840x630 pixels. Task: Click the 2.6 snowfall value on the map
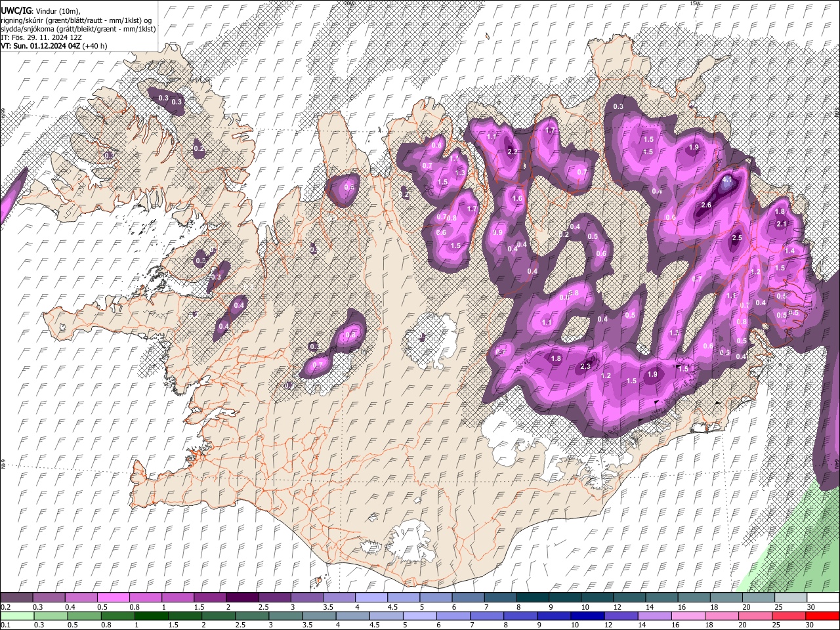click(706, 205)
